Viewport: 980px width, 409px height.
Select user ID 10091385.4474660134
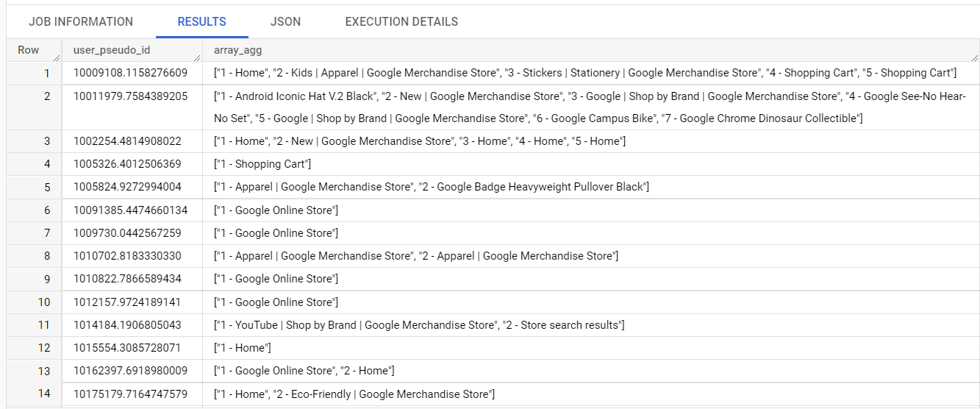(x=130, y=210)
